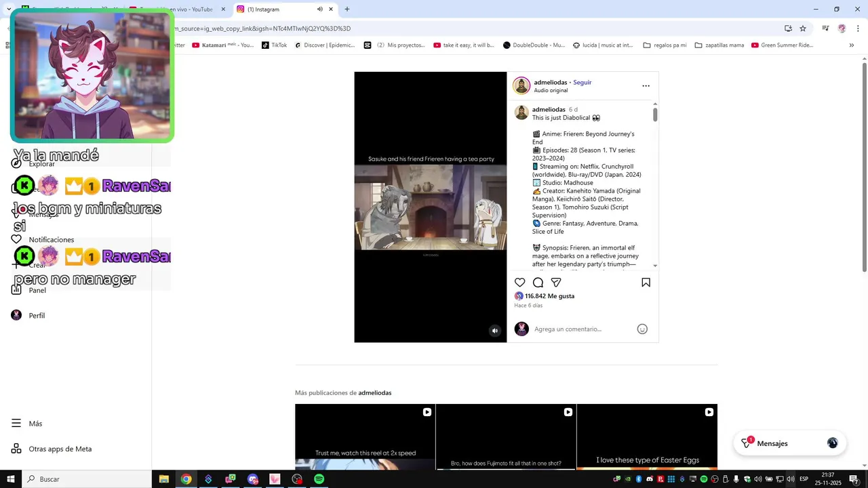The width and height of the screenshot is (868, 488).
Task: Open the Más menu in the sidebar
Action: (x=35, y=424)
